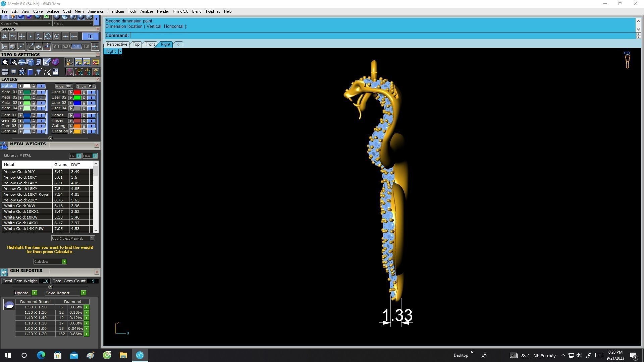Open the Right viewport title dropdown arrow
Viewport: 644px width, 362px height.
click(120, 51)
